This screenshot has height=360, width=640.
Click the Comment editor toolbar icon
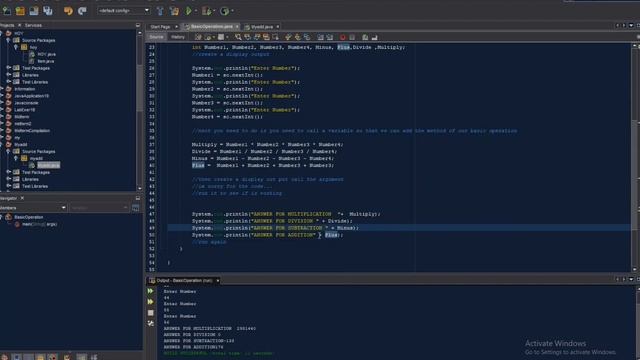365,37
